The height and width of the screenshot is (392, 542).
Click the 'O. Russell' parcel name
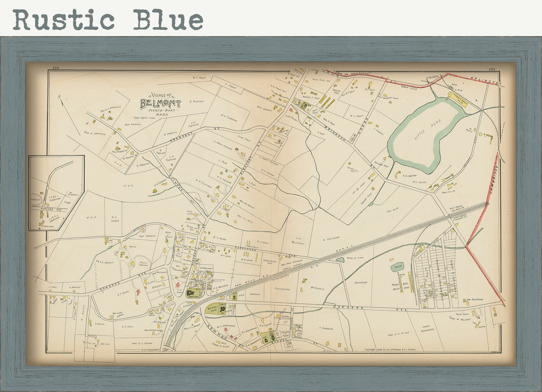(196, 101)
